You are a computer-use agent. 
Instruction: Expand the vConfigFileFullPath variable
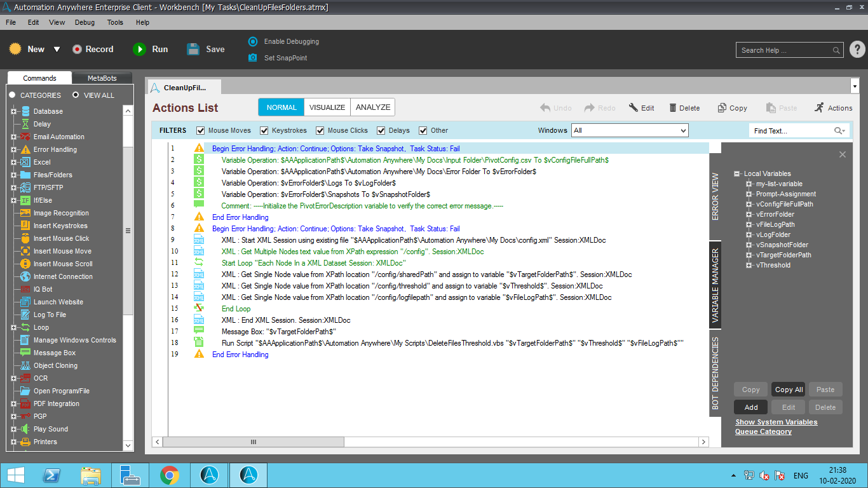[x=749, y=204]
